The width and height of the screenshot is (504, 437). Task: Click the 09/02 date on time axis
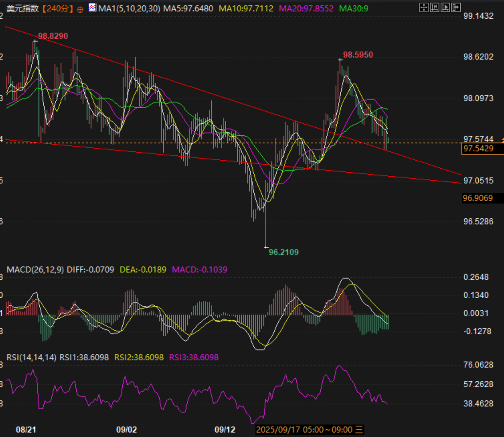coord(126,430)
